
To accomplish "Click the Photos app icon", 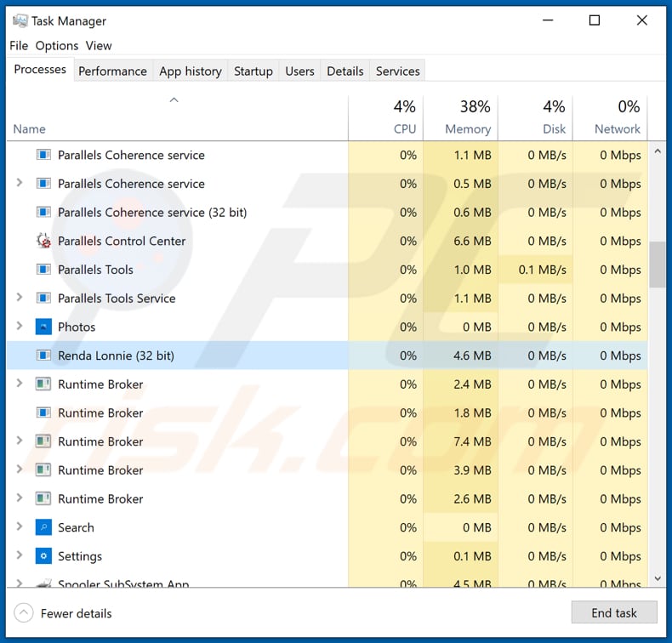I will (43, 327).
